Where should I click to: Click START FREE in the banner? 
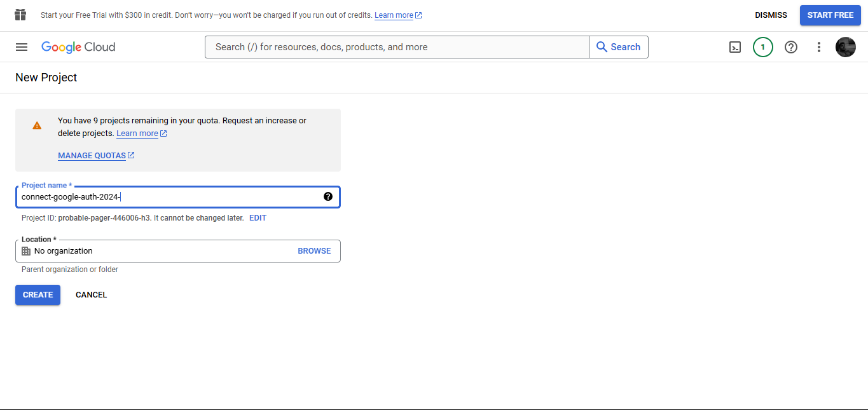(830, 15)
